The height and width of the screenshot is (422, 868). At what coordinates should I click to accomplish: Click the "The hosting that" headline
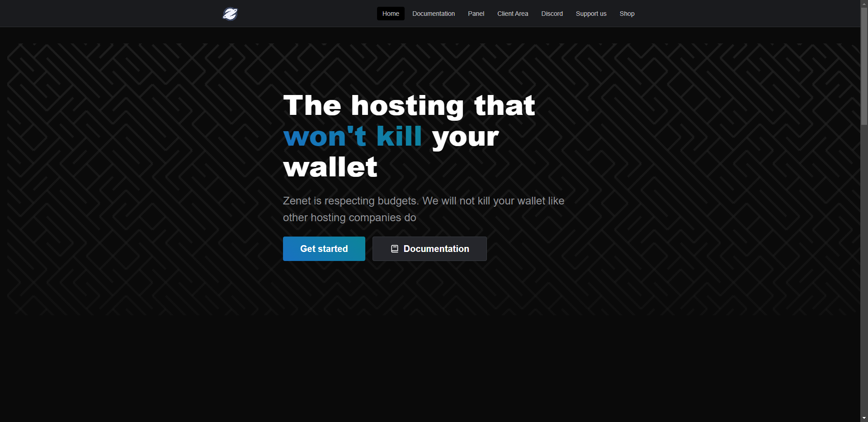click(409, 106)
